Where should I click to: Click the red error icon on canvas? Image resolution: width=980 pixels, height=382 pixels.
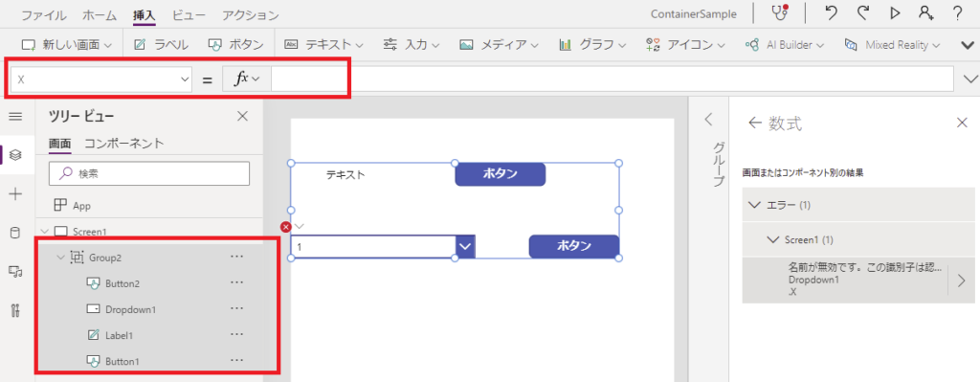(x=286, y=227)
